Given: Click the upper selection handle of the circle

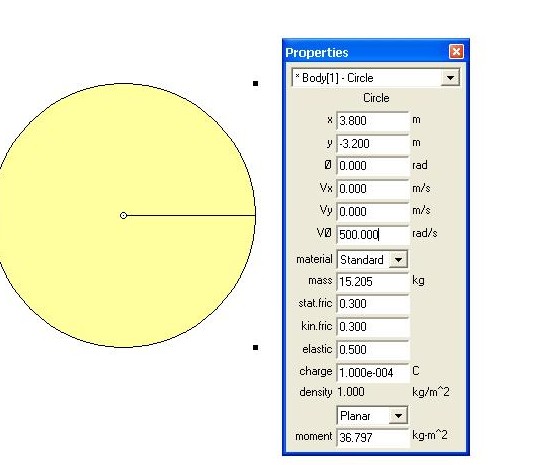Looking at the screenshot, I should click(x=256, y=83).
